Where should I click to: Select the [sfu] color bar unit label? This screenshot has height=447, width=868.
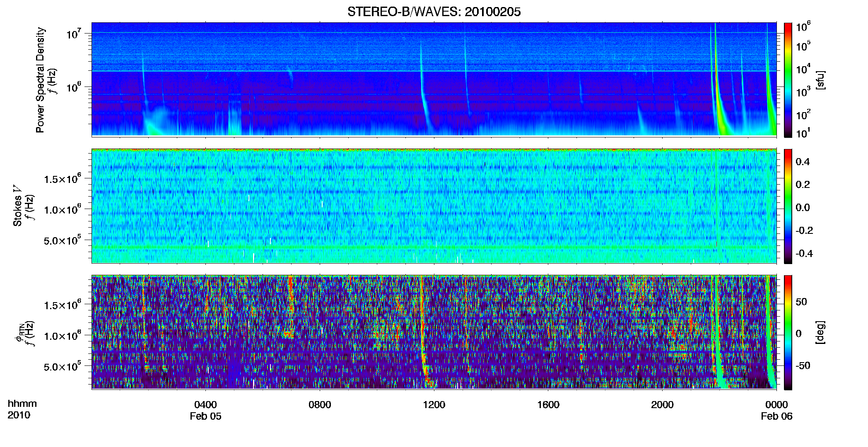(x=820, y=80)
